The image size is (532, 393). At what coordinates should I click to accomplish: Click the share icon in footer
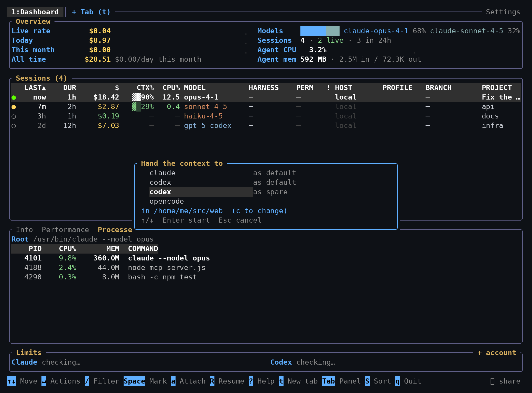(492, 381)
